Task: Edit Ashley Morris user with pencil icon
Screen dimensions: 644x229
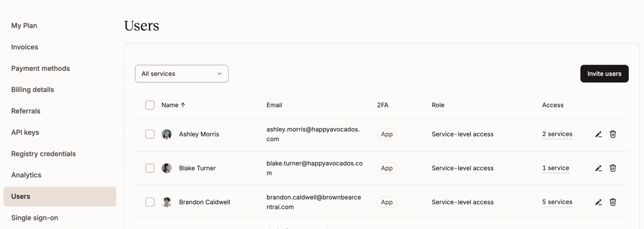Action: (598, 134)
